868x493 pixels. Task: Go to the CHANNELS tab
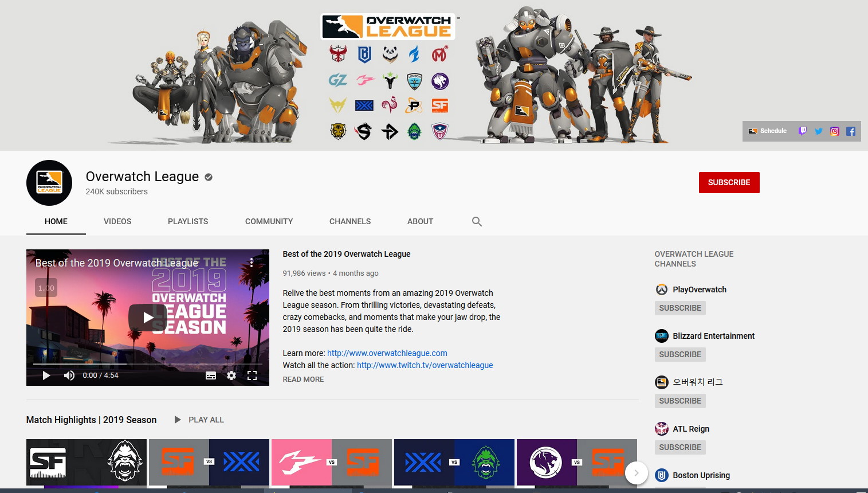coord(350,221)
